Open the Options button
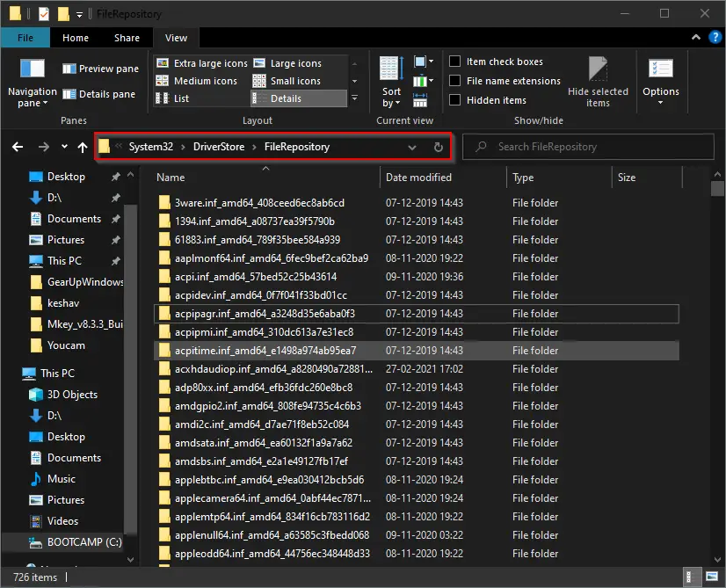The image size is (726, 588). [x=661, y=83]
